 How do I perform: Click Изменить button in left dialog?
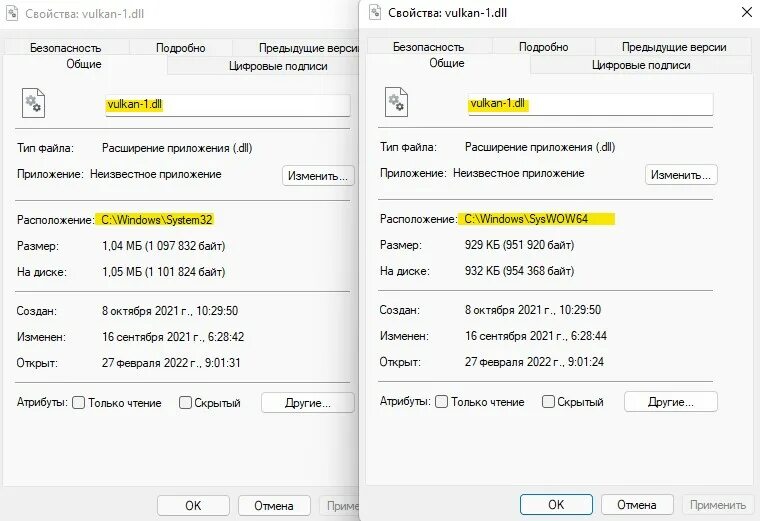pyautogui.click(x=318, y=176)
